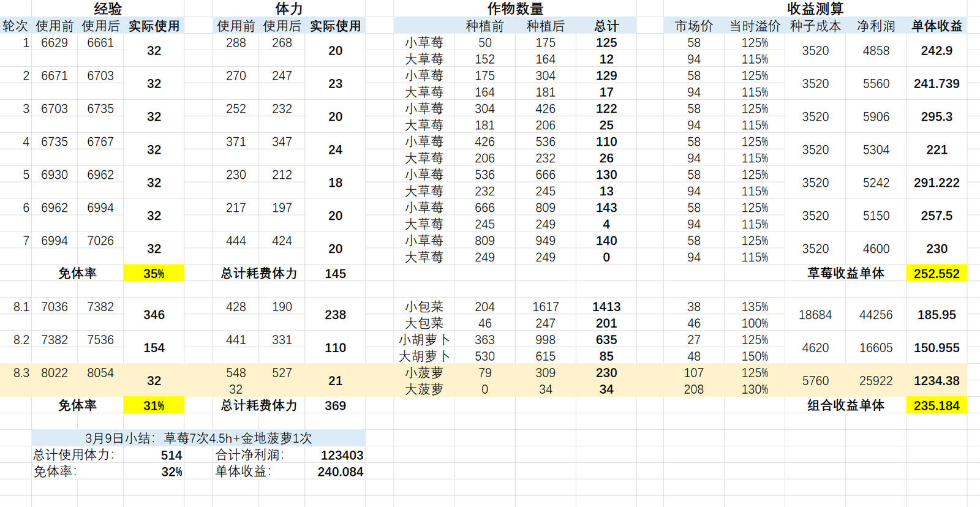Click the 市场价 column header

coord(694,26)
